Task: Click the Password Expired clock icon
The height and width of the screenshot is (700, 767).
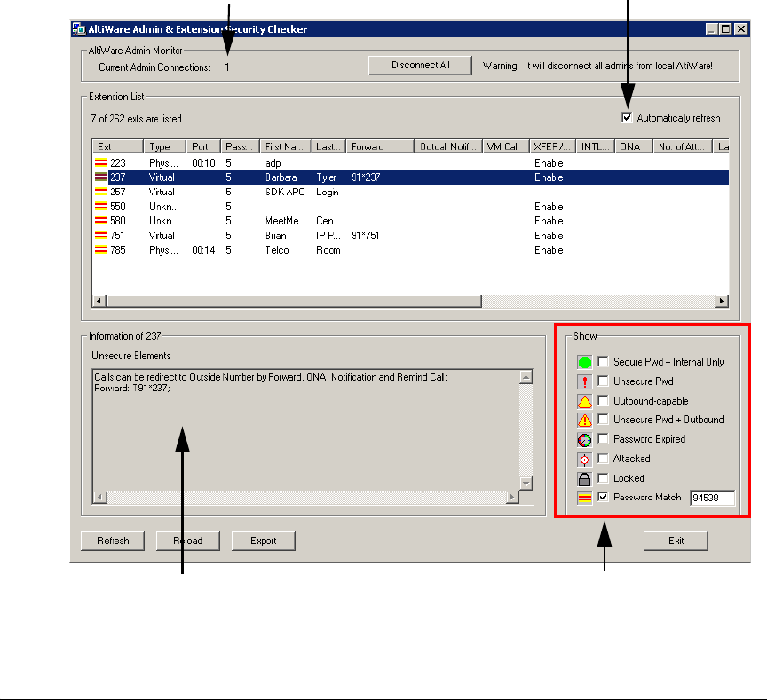Action: coord(584,439)
